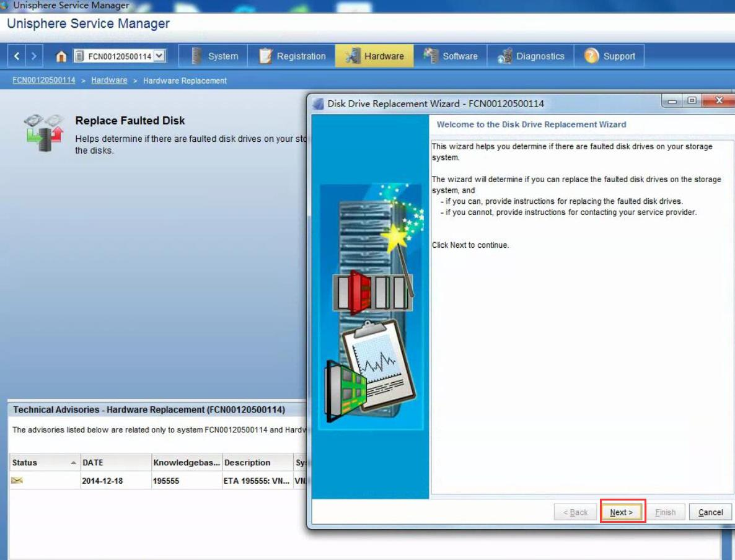The image size is (735, 560).
Task: Select the Hardware tab
Action: pos(374,56)
